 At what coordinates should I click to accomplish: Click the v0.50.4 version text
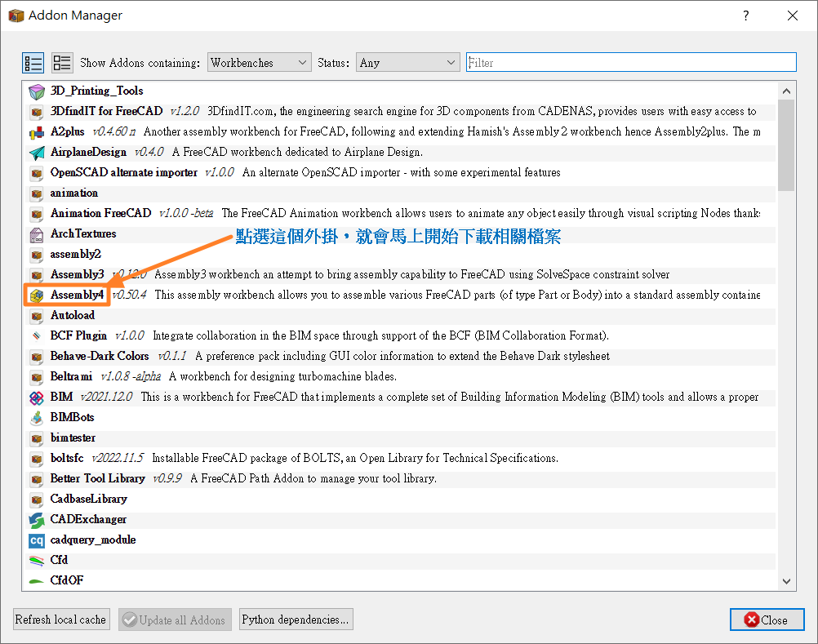pos(129,295)
